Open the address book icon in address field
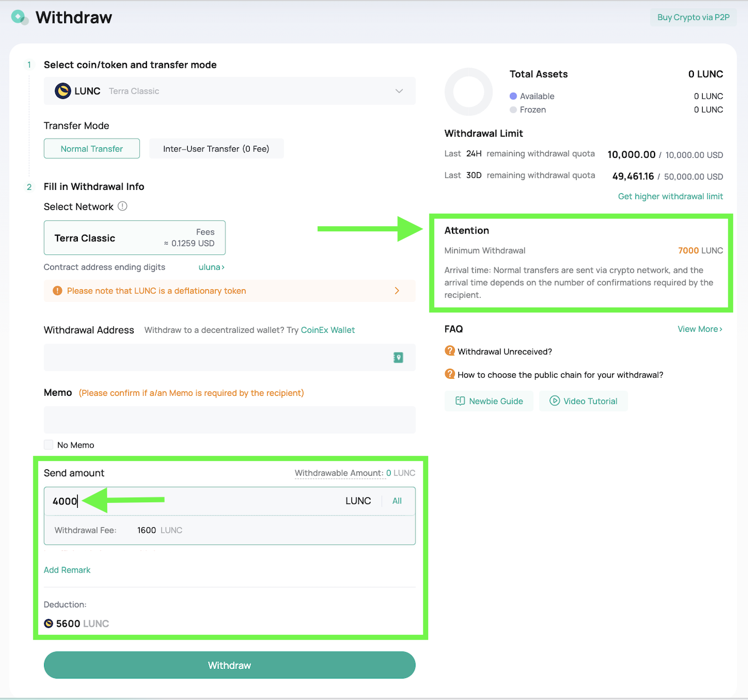 (x=398, y=358)
